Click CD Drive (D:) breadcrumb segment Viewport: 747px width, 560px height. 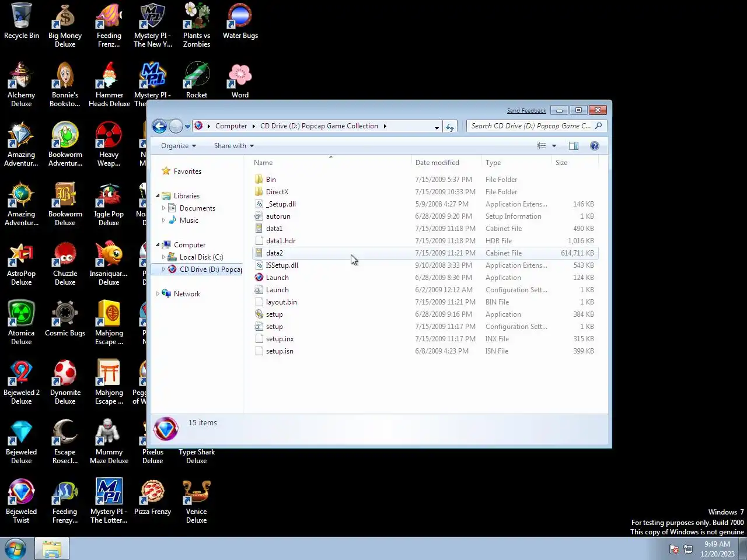[319, 126]
